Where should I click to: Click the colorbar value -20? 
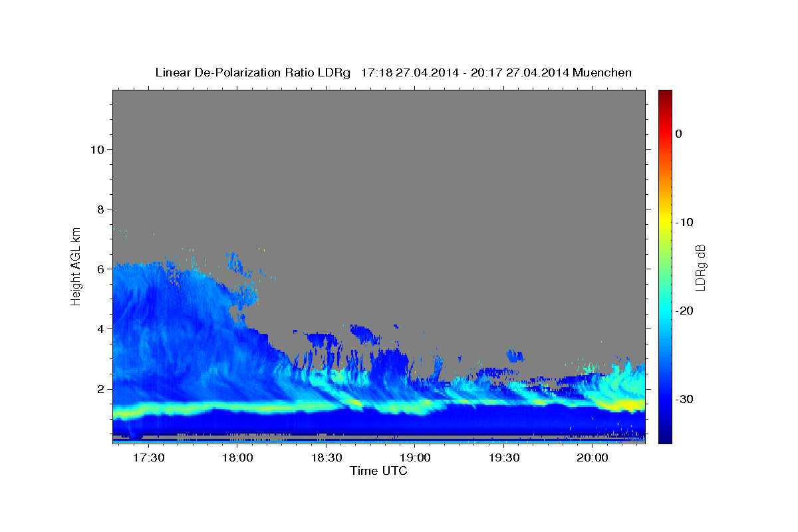(684, 311)
